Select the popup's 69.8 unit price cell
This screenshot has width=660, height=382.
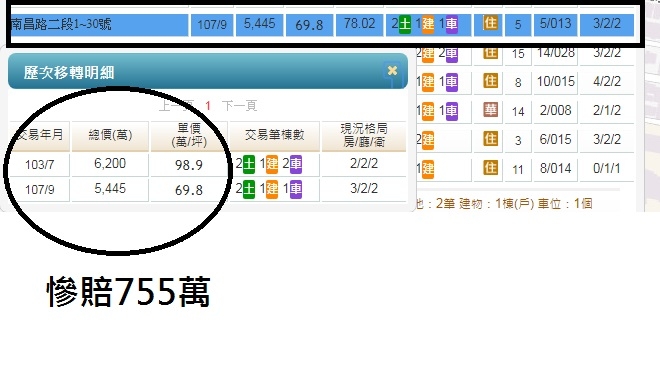coord(189,189)
